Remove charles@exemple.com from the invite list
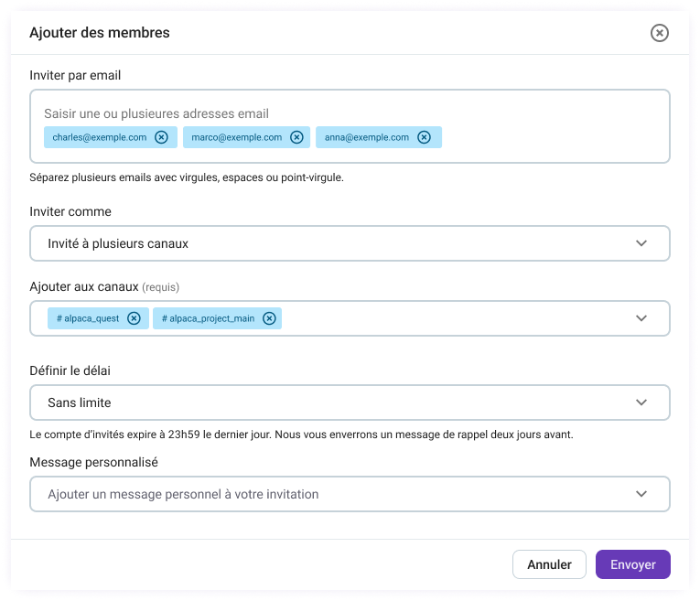 click(161, 137)
